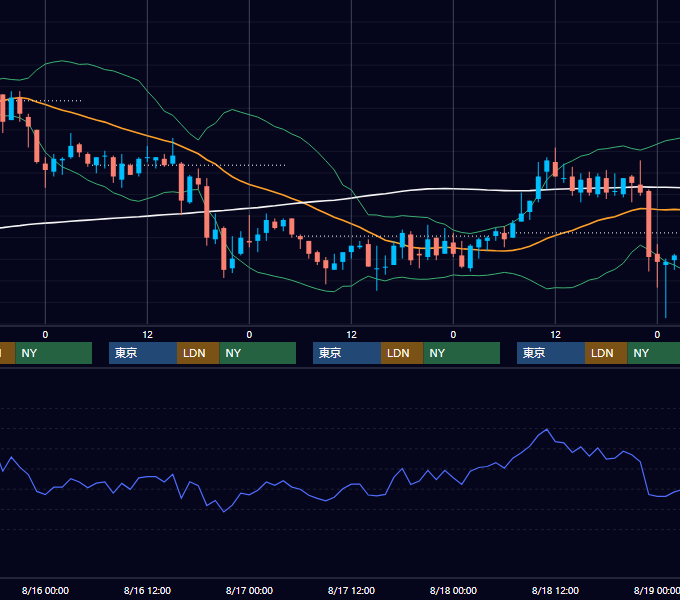Click the 東京 session bar above 8/17 12:00
680x600 pixels.
(x=347, y=353)
